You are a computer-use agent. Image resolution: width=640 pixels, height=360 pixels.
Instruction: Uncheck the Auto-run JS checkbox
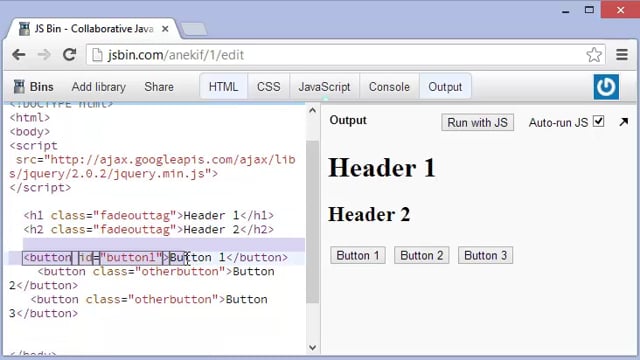coord(598,121)
